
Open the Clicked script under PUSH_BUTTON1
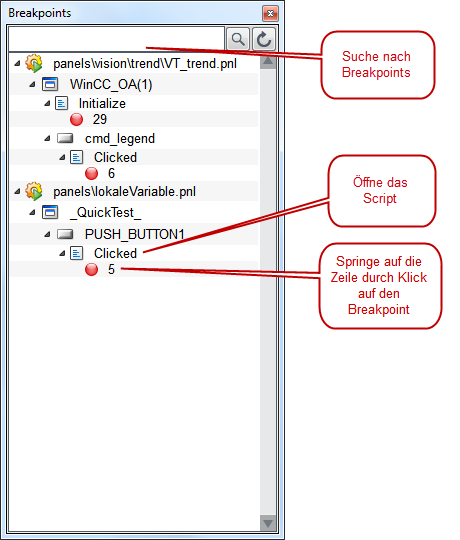pyautogui.click(x=115, y=253)
